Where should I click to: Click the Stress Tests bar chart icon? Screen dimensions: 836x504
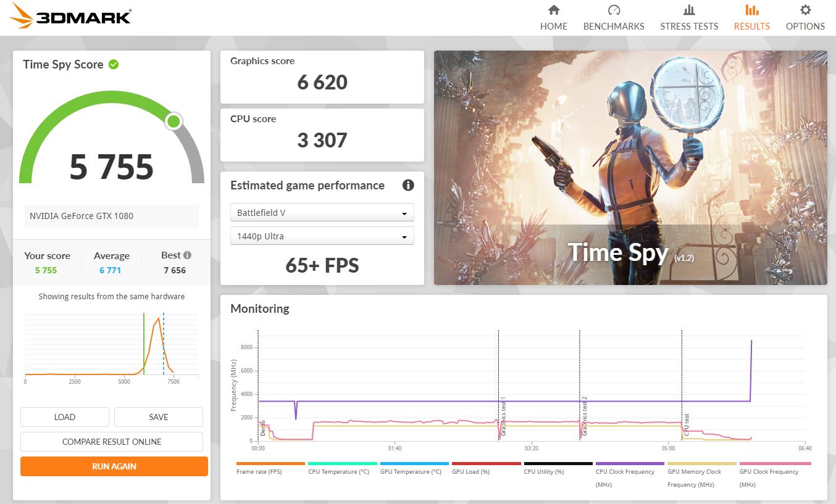pyautogui.click(x=689, y=10)
